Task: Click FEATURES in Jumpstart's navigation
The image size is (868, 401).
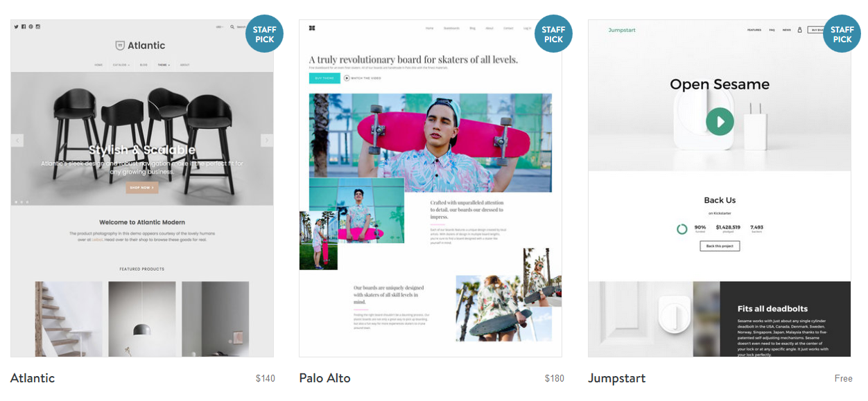Action: [x=754, y=30]
